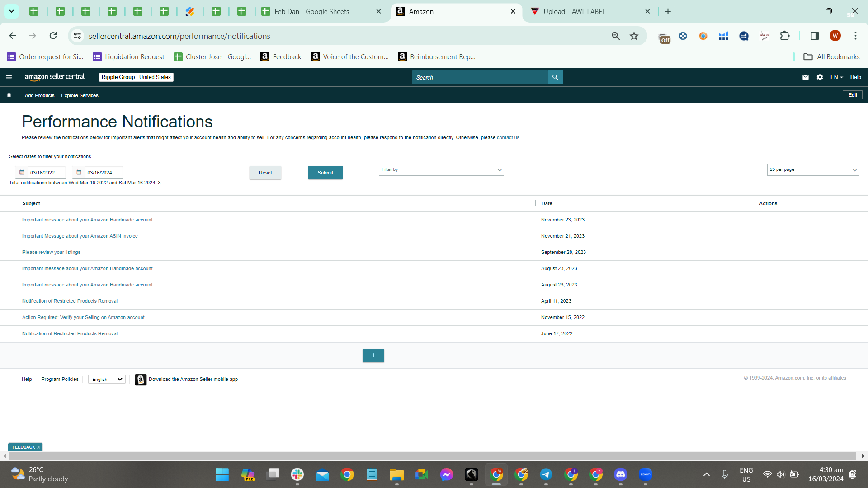Click the Help link in the footer

click(x=27, y=379)
